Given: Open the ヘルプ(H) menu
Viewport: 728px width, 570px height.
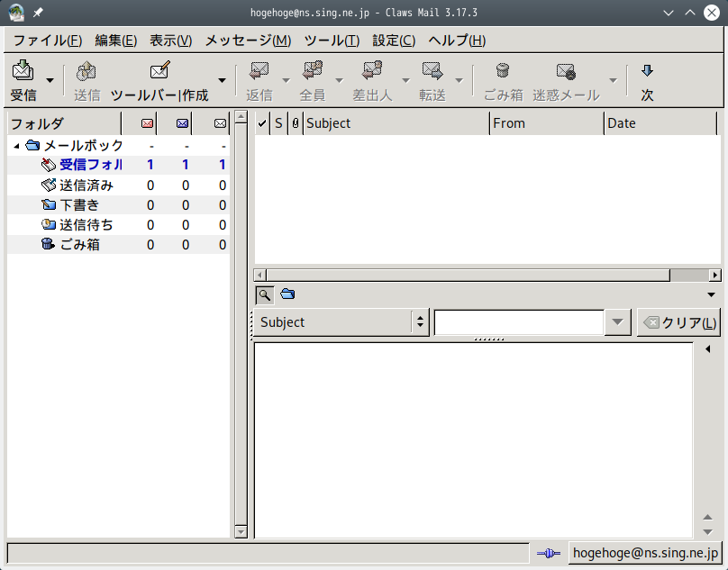Looking at the screenshot, I should (x=457, y=41).
